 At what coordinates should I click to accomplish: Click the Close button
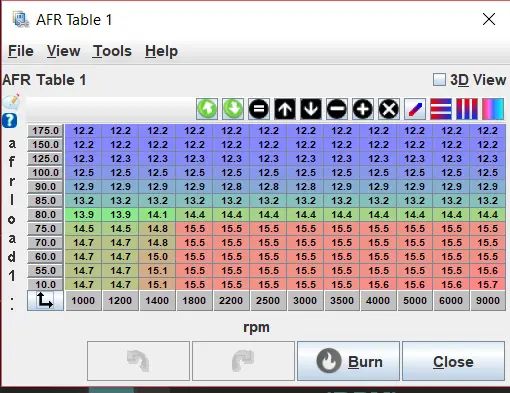pos(453,361)
